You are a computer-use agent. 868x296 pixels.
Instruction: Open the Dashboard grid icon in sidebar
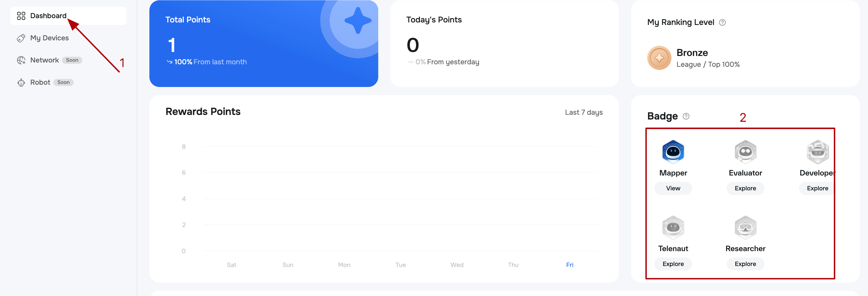pyautogui.click(x=21, y=15)
